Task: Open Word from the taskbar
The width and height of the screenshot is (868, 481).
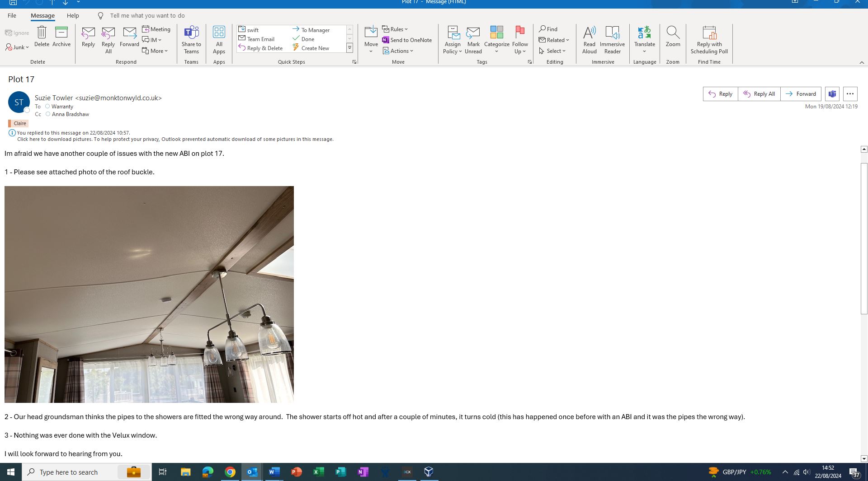Action: point(274,472)
